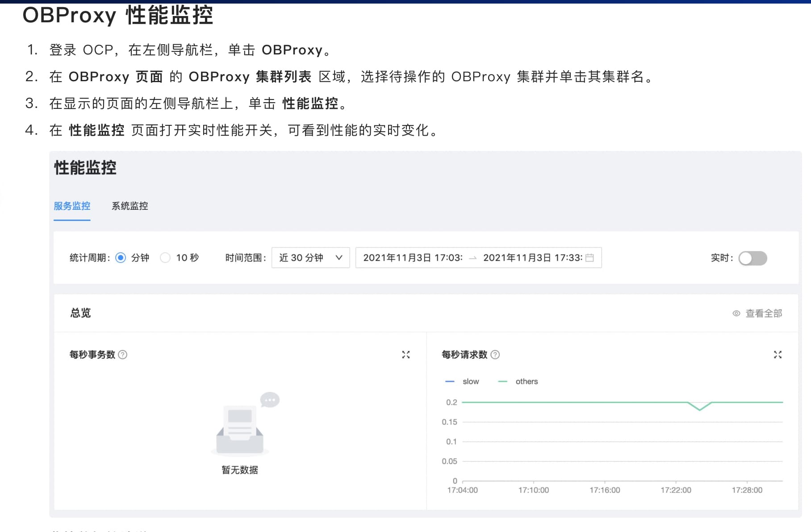
Task: Click the 17:10:00 axis label
Action: (x=534, y=490)
